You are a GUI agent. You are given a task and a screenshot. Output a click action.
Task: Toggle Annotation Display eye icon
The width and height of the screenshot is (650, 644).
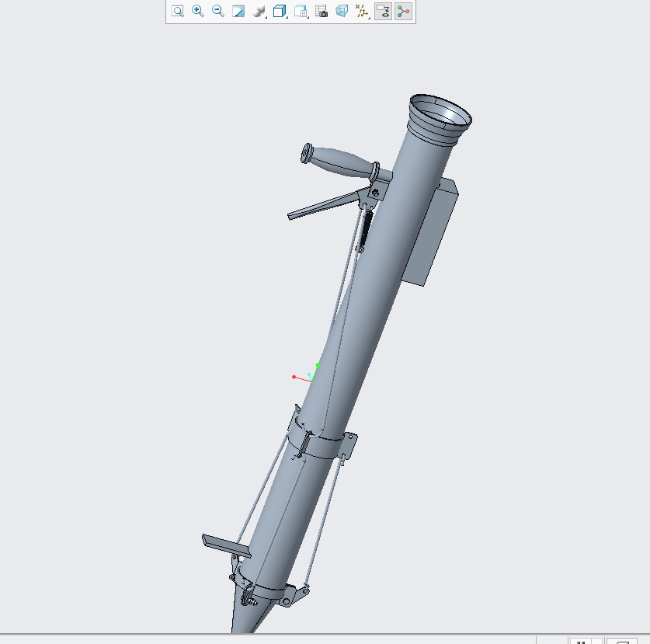click(383, 11)
